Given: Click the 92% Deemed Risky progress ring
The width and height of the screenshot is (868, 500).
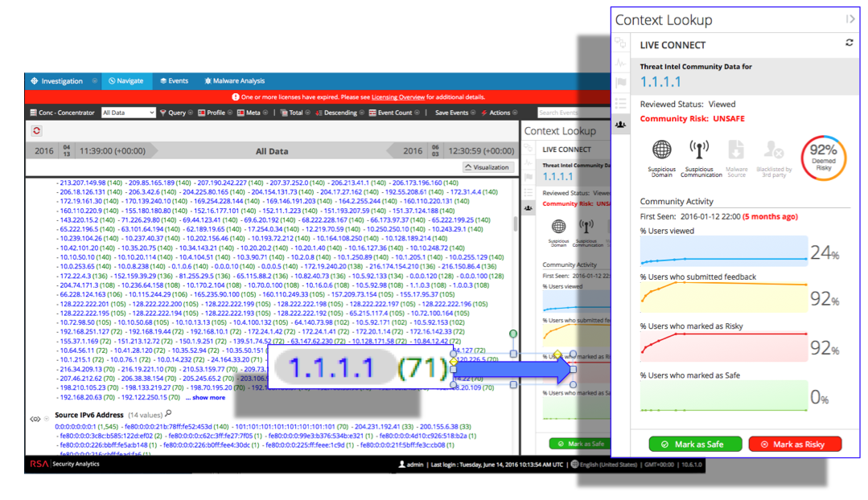Looking at the screenshot, I should pos(822,155).
